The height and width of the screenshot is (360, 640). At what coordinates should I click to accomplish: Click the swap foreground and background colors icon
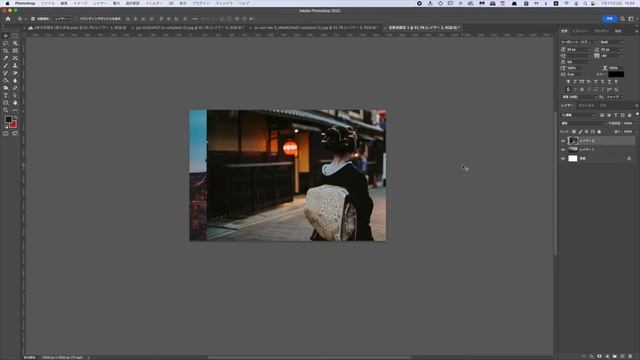click(16, 118)
